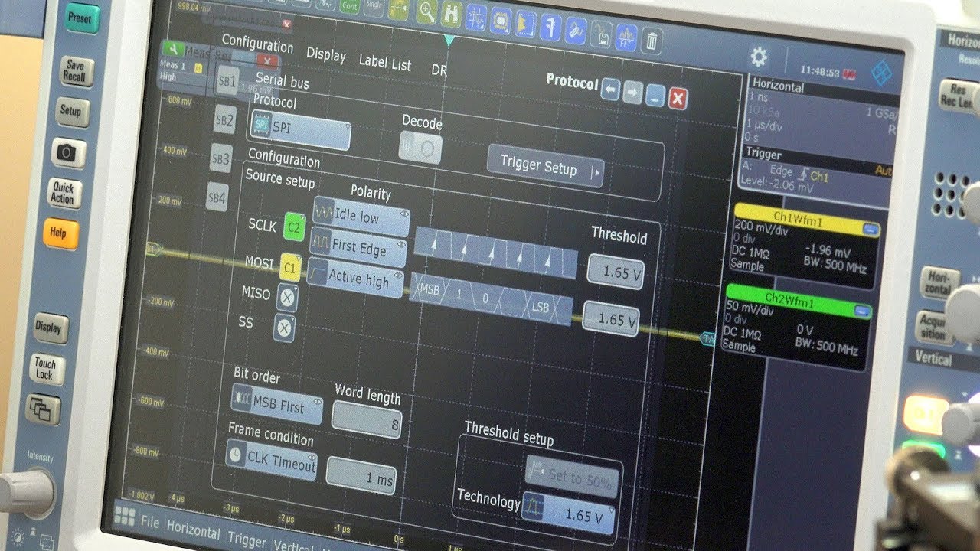Minimize the Ch2Wfm1 channel box
The height and width of the screenshot is (551, 980).
pyautogui.click(x=861, y=312)
